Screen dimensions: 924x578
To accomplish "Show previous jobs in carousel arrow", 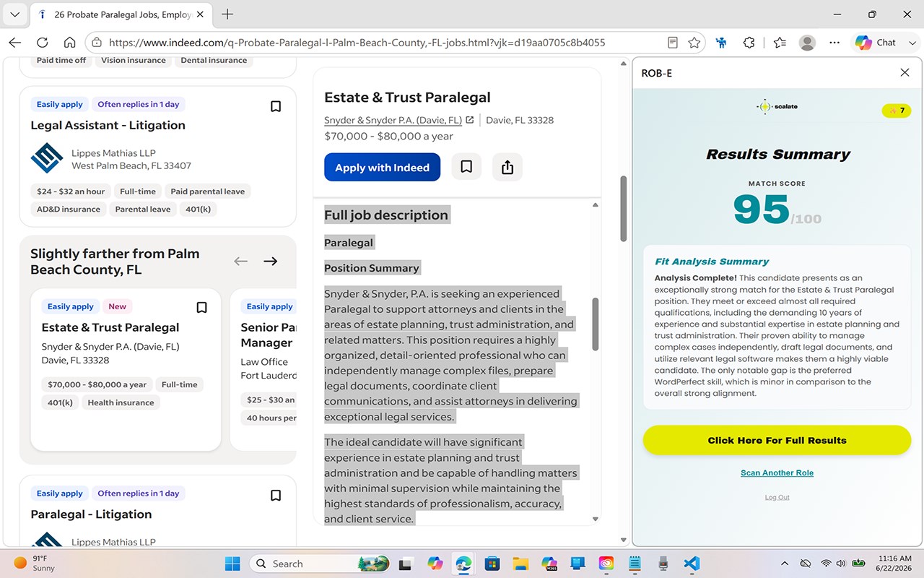I will (241, 261).
